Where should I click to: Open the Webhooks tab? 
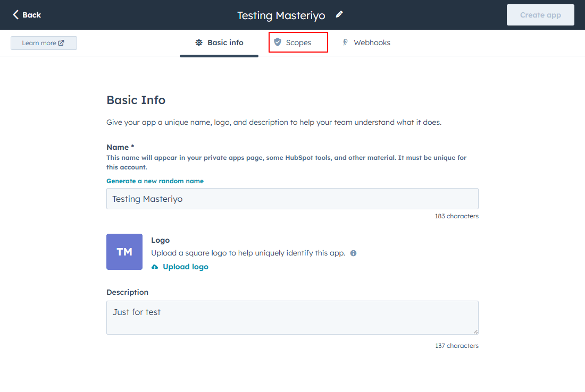click(366, 42)
